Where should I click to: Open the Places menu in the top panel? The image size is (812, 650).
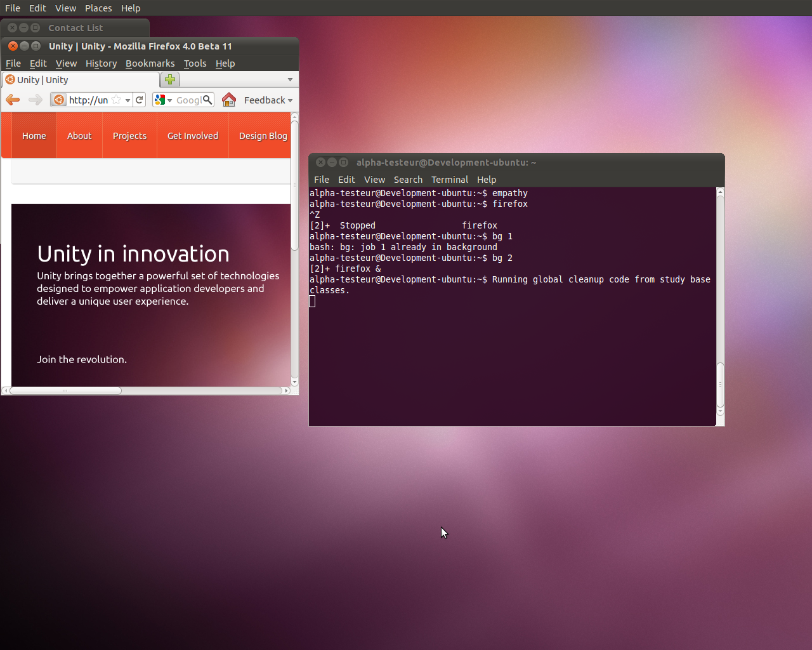(x=98, y=8)
